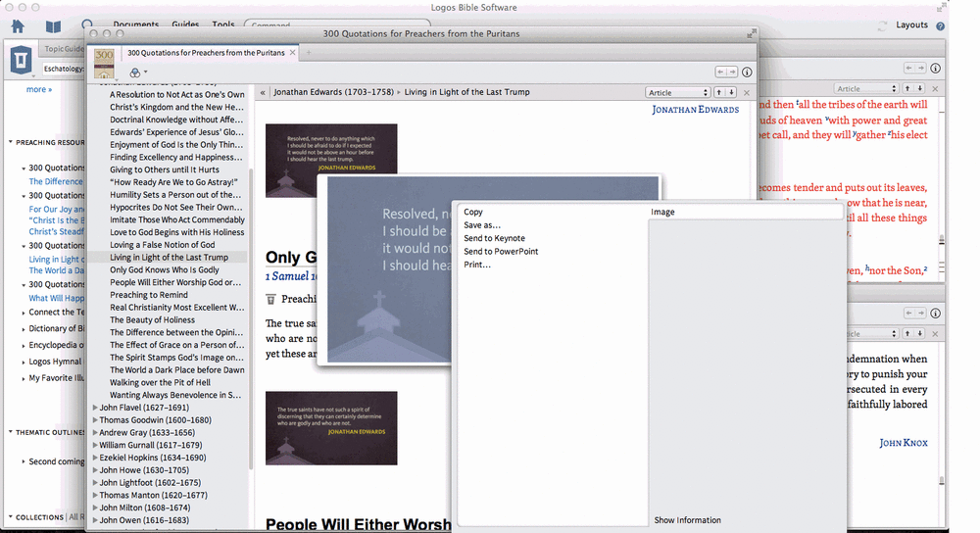Click the more » link
The height and width of the screenshot is (533, 980).
click(39, 89)
